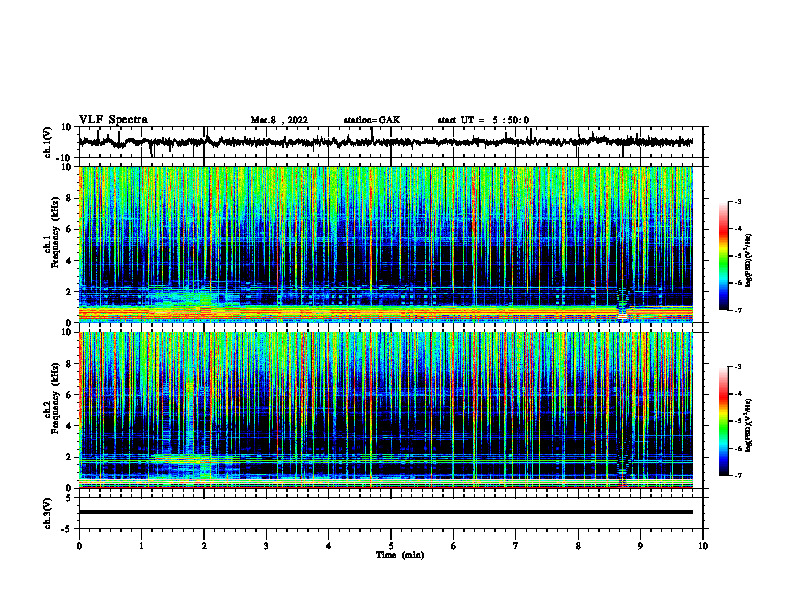The height and width of the screenshot is (612, 792).
Task: Click the "2" kHz tick on ch.2 frequency axis
Action: 69,457
